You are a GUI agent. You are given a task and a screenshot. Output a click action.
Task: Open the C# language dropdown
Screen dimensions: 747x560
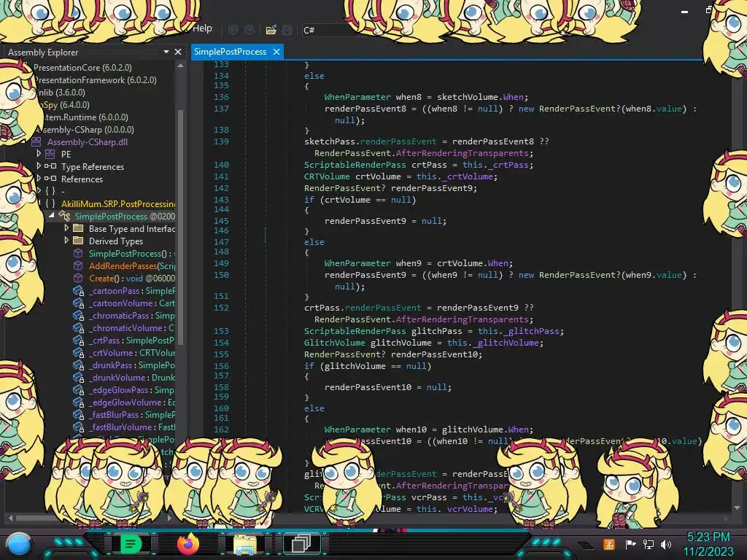(x=330, y=30)
